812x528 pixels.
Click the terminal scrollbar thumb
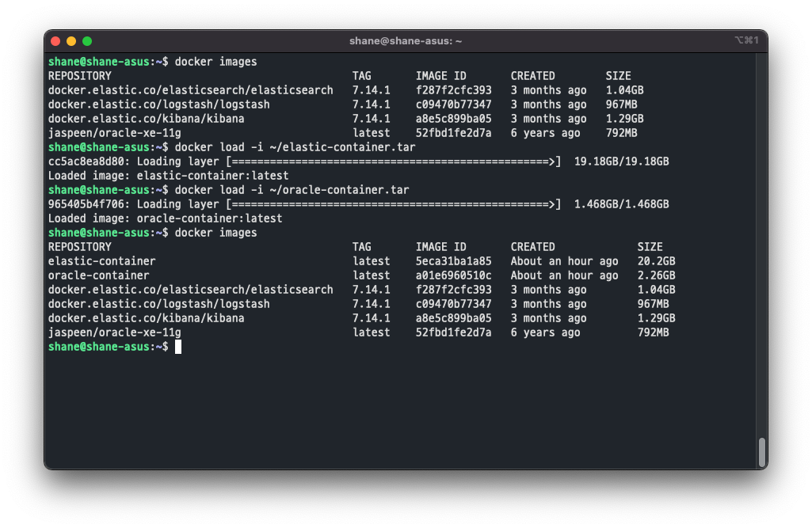762,452
